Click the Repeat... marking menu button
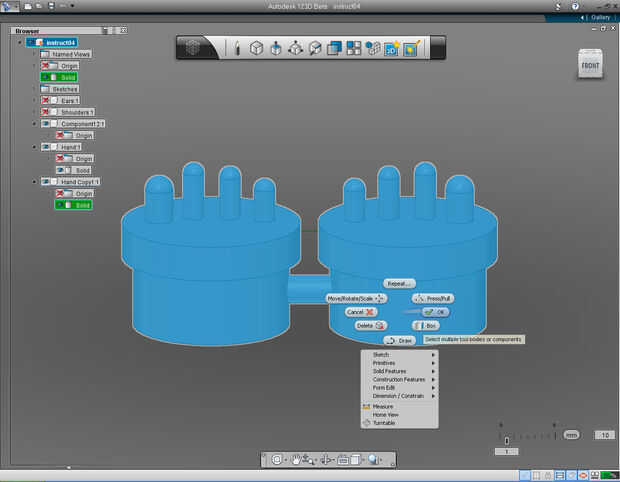The image size is (620, 482). (399, 284)
